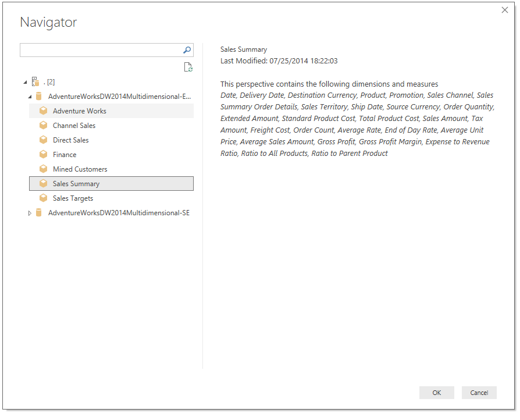Select the Sales Targets perspective
The image size is (520, 420).
pyautogui.click(x=111, y=198)
